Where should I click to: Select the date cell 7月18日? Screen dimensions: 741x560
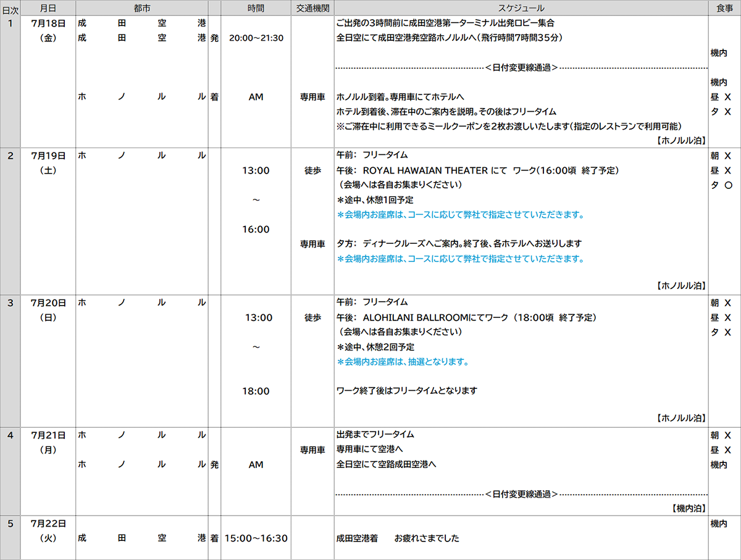(48, 23)
